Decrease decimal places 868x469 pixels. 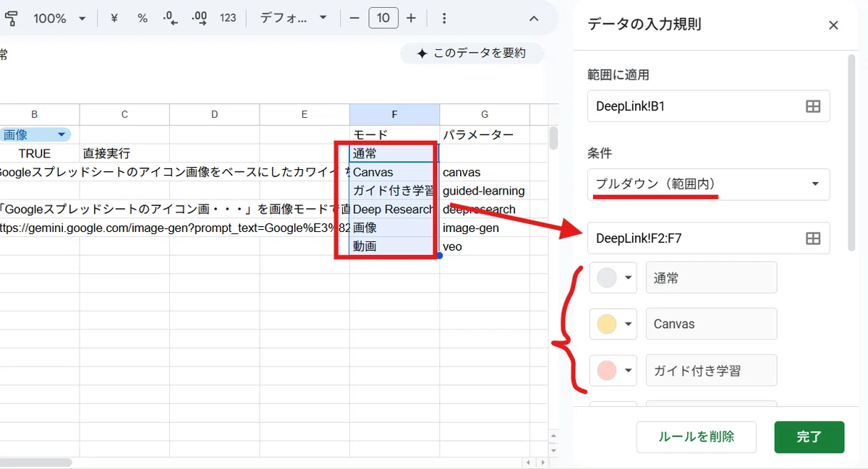[170, 18]
